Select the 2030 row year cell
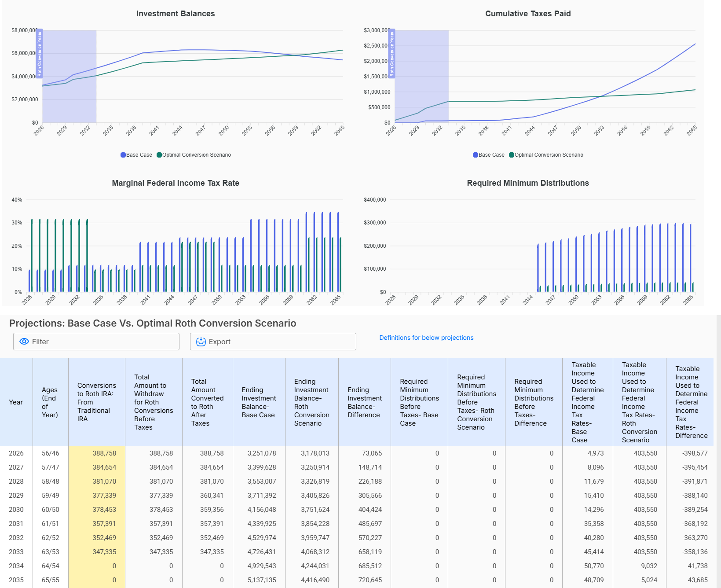 (16, 510)
